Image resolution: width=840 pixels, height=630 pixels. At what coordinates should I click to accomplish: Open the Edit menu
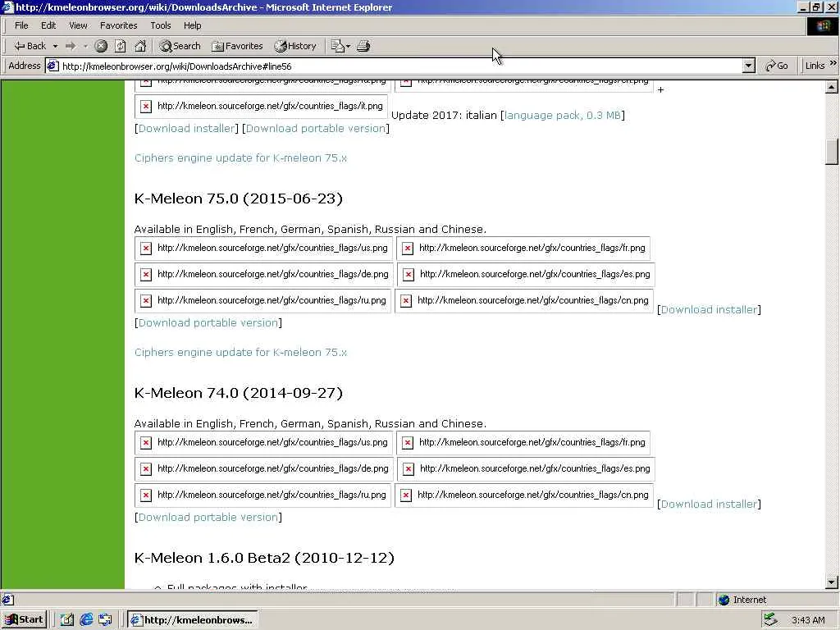pos(48,25)
